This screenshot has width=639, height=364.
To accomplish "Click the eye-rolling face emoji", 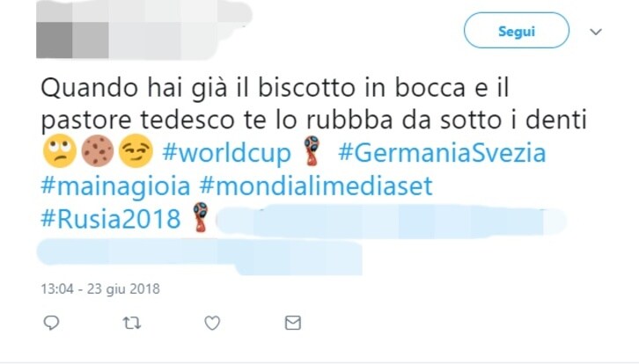I will [60, 151].
